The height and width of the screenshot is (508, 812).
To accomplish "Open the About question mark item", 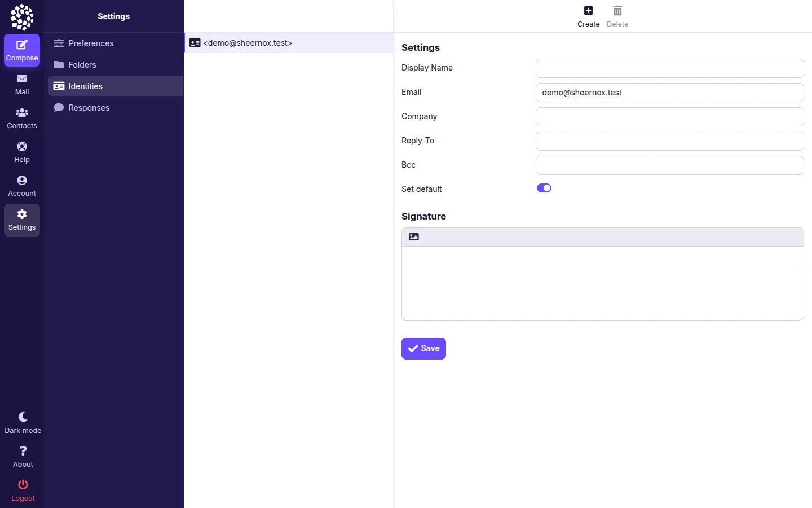I will point(23,457).
